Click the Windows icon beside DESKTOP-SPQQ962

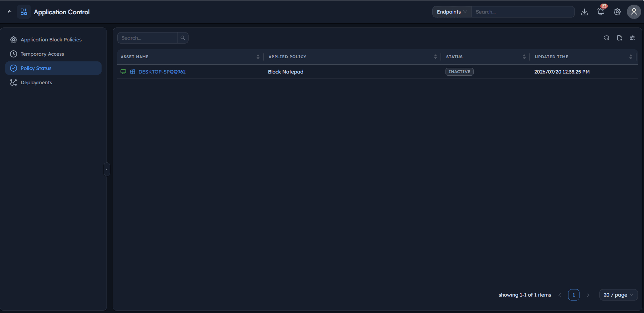click(133, 72)
